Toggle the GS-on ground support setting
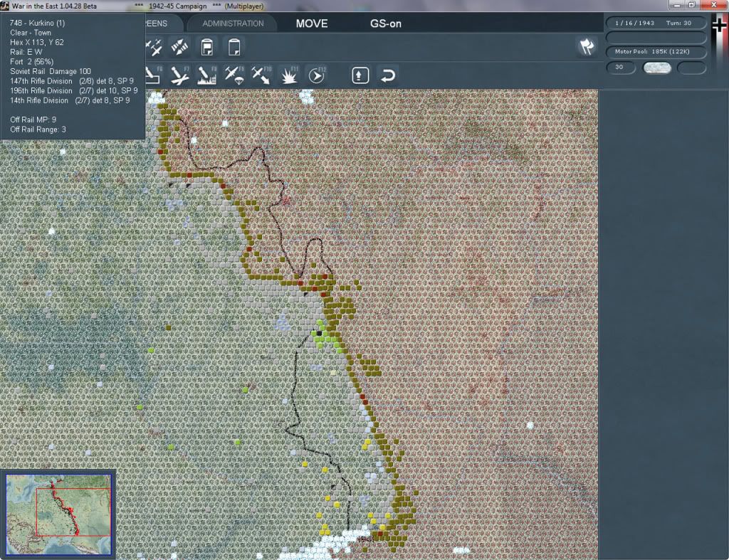Screen dimensions: 729x560 [x=385, y=23]
